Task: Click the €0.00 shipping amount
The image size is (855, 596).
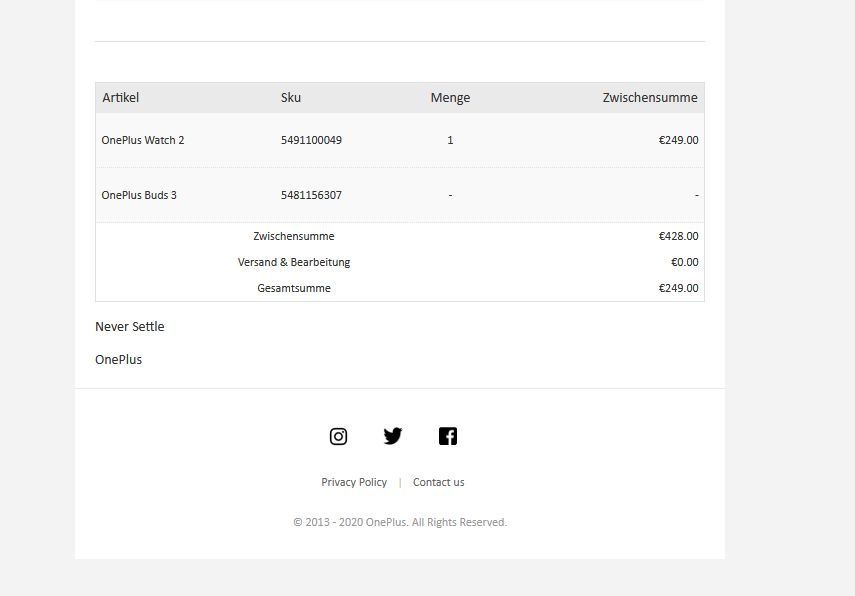Action: [x=684, y=262]
